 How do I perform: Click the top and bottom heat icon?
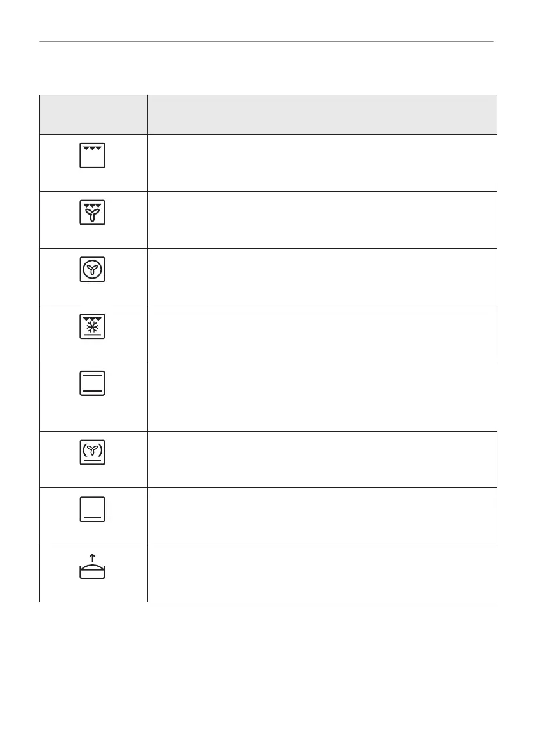pos(93,384)
